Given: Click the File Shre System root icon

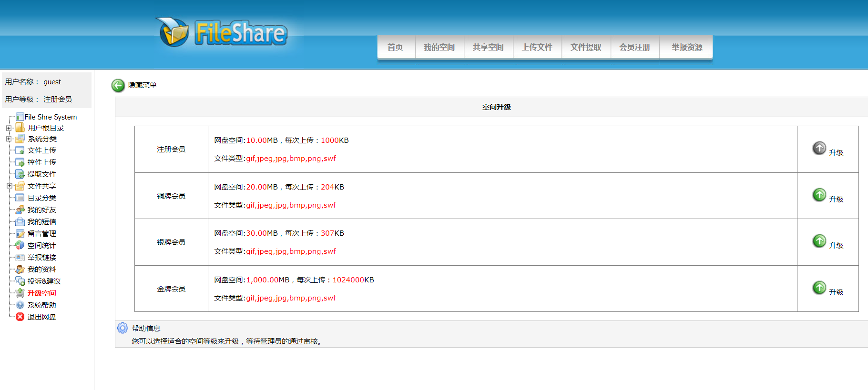Looking at the screenshot, I should (x=20, y=117).
